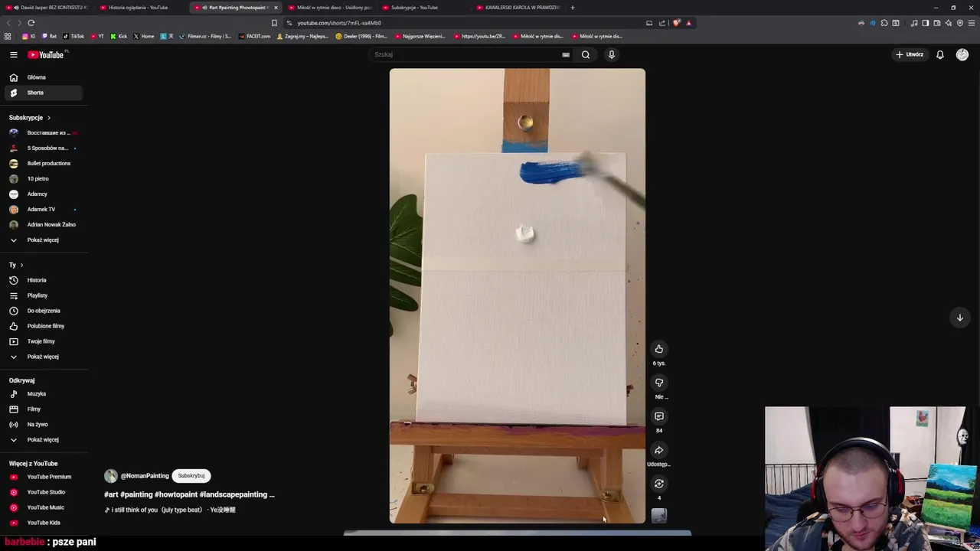Open Playlisty in the sidebar
This screenshot has width=980, height=551.
[x=43, y=295]
